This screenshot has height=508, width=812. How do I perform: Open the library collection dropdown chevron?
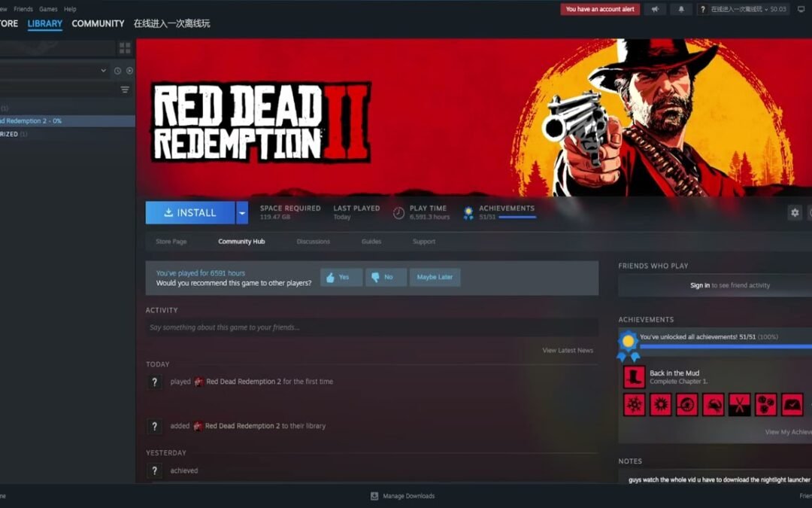(x=104, y=71)
